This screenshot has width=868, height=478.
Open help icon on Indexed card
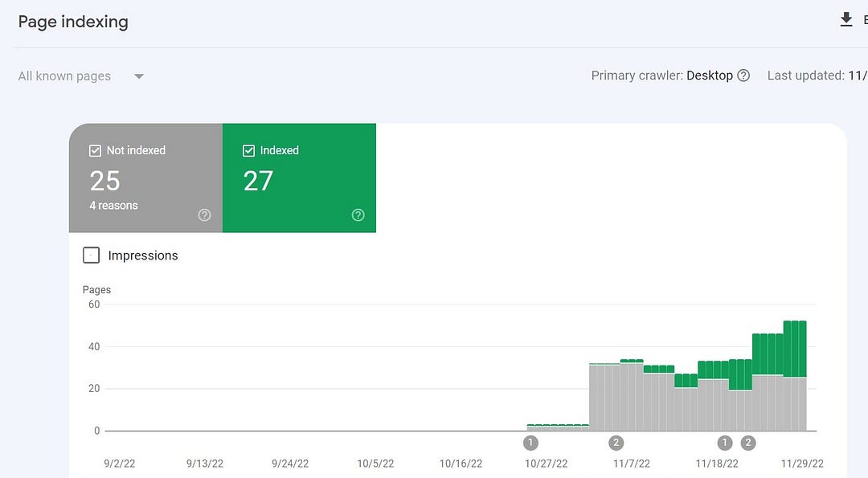coord(358,214)
